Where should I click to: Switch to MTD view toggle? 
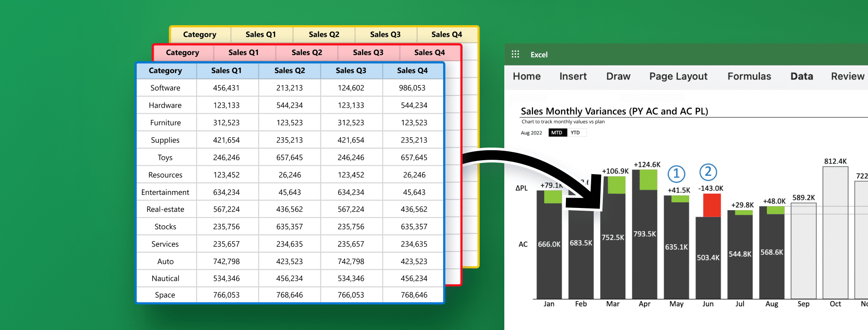pos(557,133)
